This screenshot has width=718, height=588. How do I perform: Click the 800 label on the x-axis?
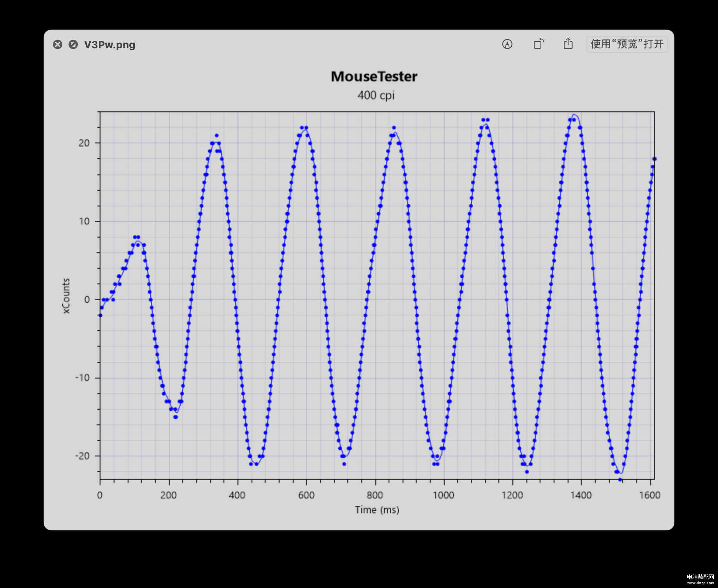[375, 495]
